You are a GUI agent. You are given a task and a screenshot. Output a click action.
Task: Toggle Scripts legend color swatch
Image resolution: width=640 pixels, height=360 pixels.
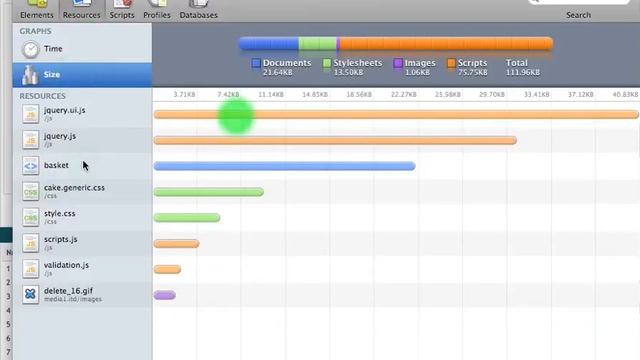point(451,63)
